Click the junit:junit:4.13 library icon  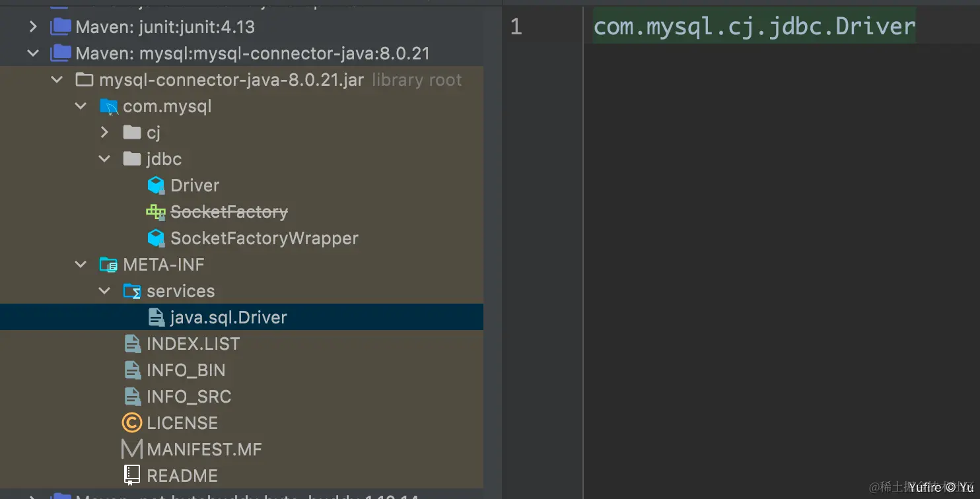click(61, 27)
